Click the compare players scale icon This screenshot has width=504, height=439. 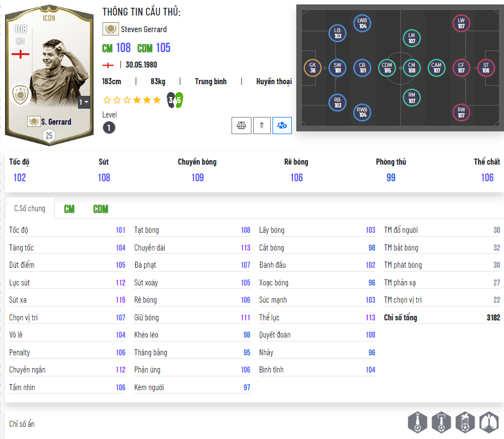pyautogui.click(x=241, y=125)
